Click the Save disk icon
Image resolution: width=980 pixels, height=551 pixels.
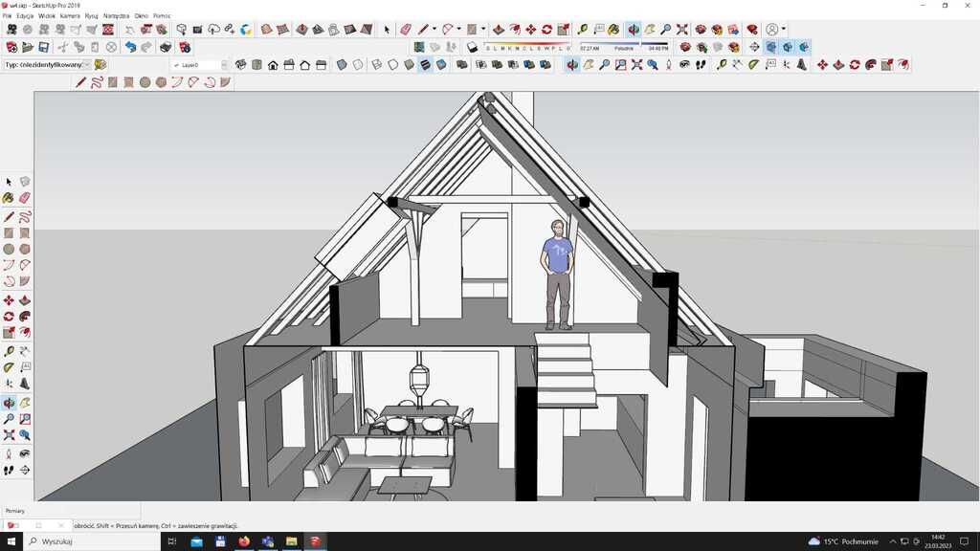click(x=44, y=47)
